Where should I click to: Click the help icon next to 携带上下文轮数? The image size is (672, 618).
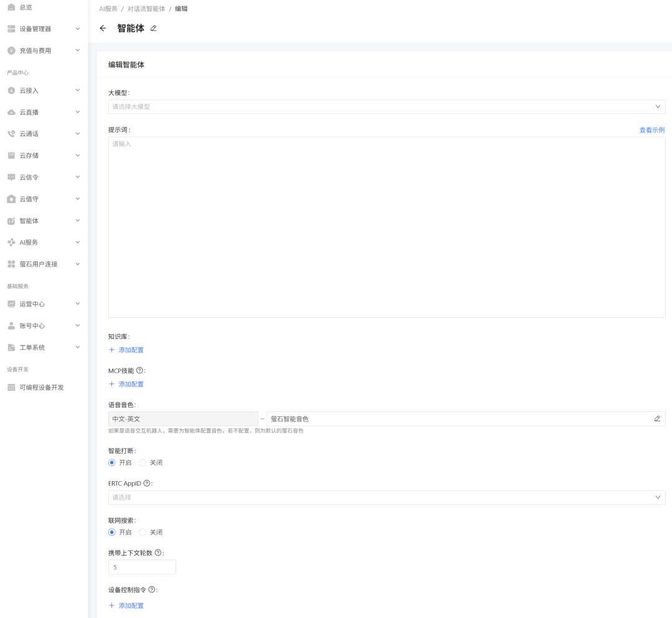(x=158, y=553)
